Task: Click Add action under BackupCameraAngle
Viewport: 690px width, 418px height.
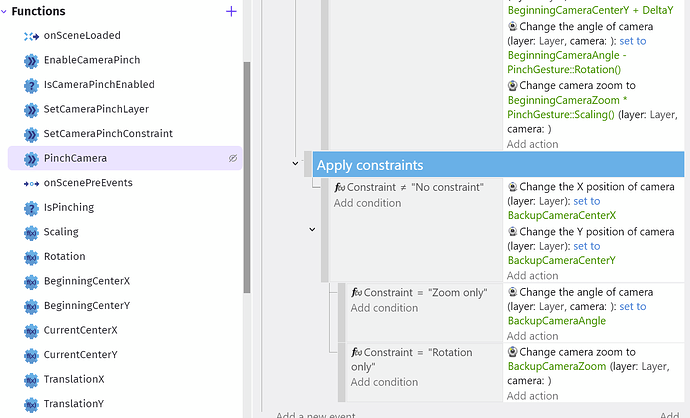Action: (x=533, y=336)
